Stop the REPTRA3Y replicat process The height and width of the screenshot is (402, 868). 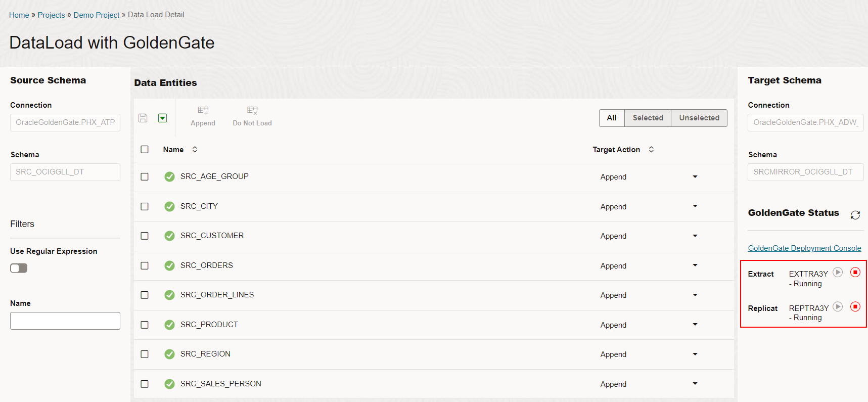(855, 307)
